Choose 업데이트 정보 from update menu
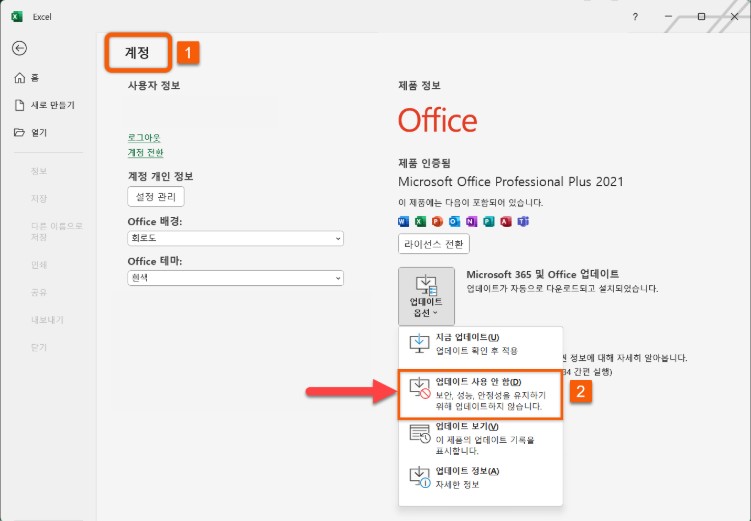751x521 pixels. tap(480, 477)
